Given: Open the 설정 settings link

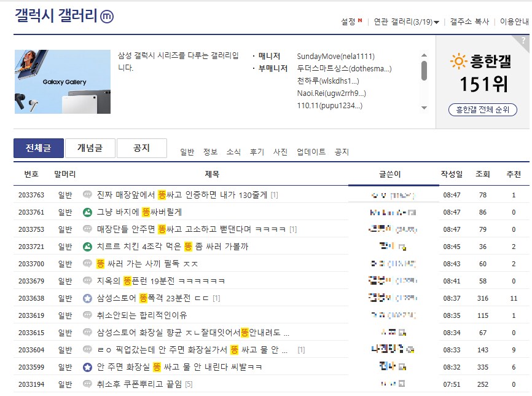Looking at the screenshot, I should coord(348,22).
